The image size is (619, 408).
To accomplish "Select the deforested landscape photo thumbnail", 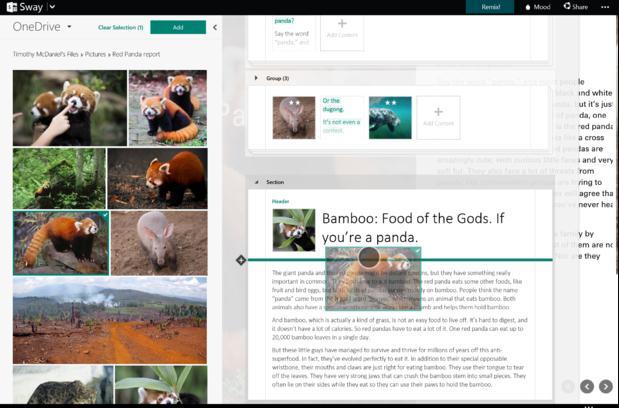I will pos(110,320).
